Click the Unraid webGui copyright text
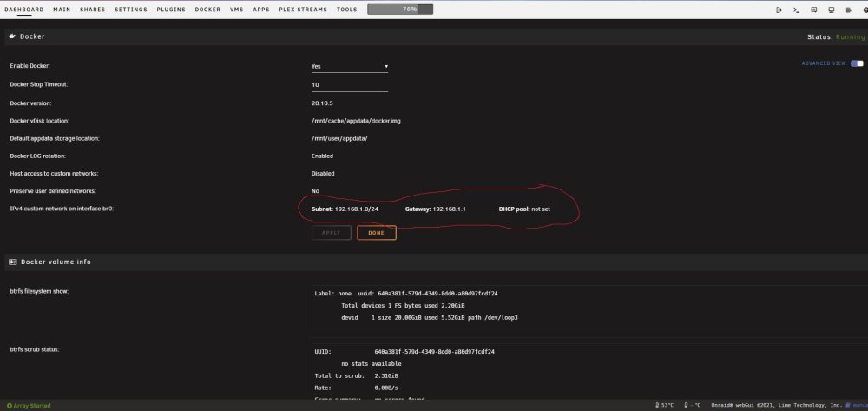This screenshot has height=411, width=868. 777,406
